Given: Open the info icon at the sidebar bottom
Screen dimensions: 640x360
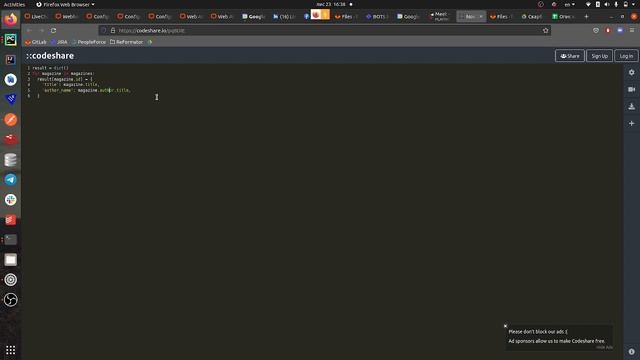Looking at the screenshot, I should pyautogui.click(x=631, y=351).
